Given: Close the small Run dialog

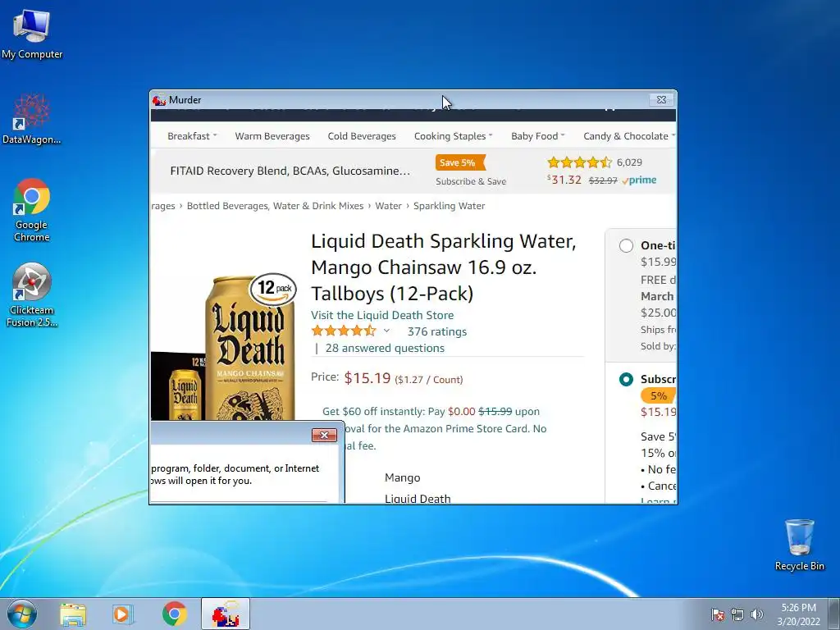Looking at the screenshot, I should pos(324,435).
